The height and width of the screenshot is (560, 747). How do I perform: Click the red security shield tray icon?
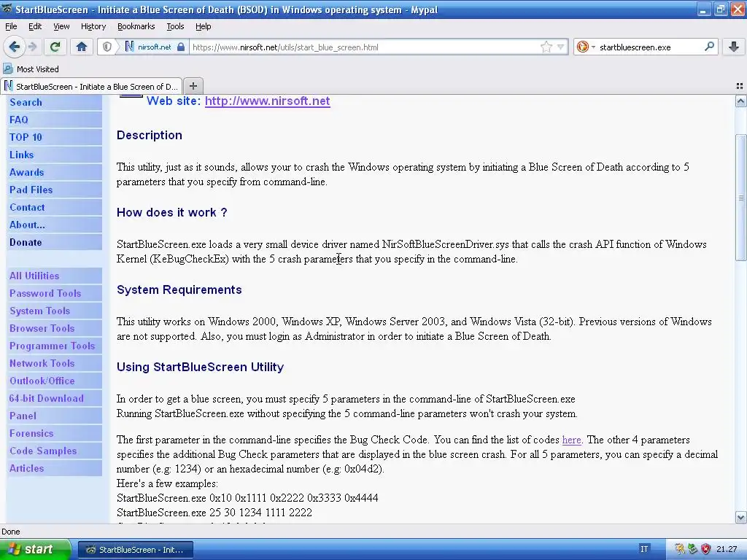705,550
